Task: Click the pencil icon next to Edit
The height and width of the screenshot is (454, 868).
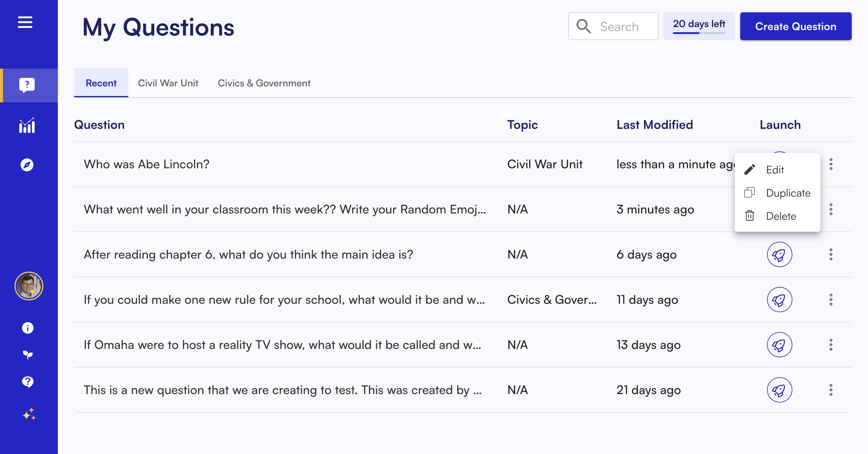Action: [749, 169]
